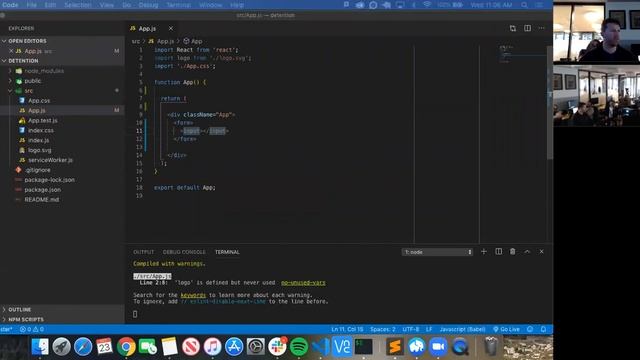Click the editor vertical scrollbar
The image size is (640, 360).
click(549, 102)
